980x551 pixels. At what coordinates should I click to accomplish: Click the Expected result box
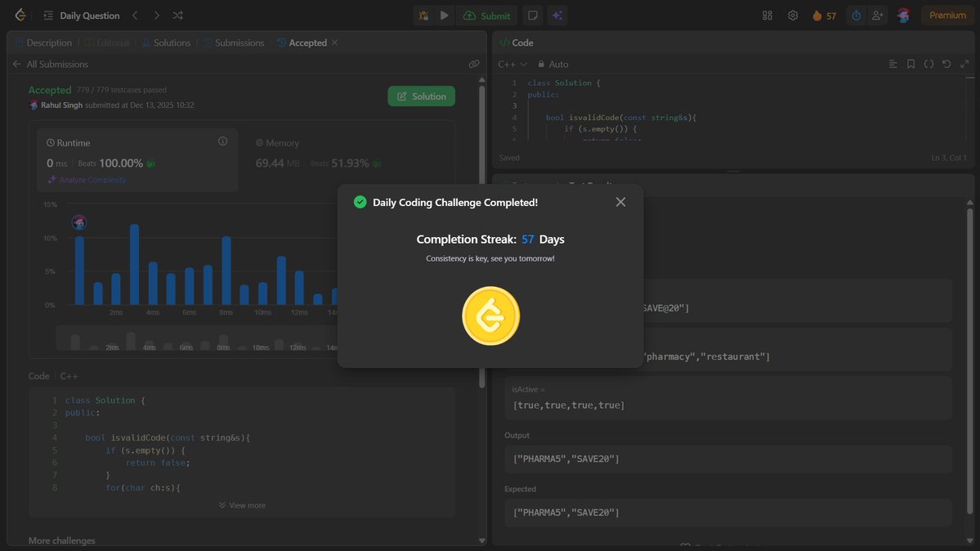(728, 513)
